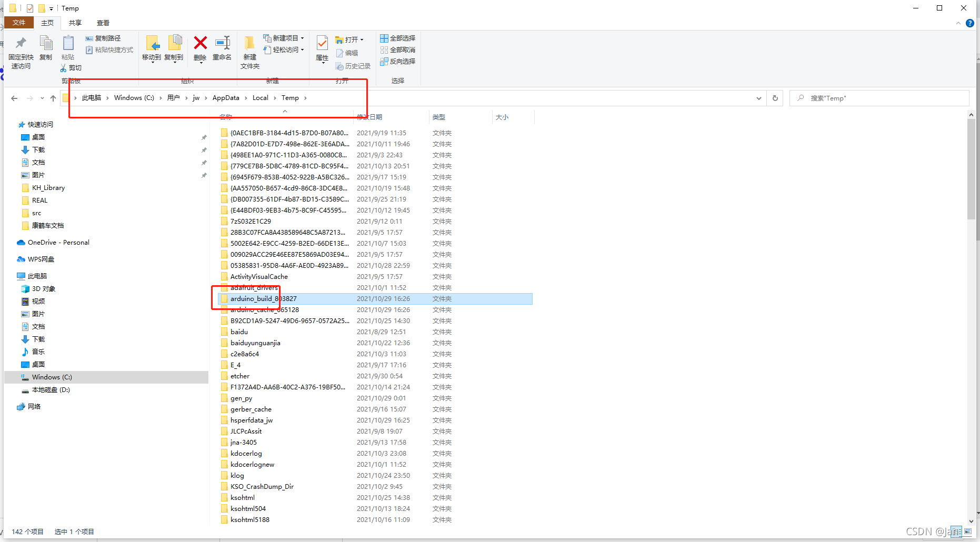Viewport: 980px width, 542px height.
Task: Expand the address bar history dropdown
Action: [758, 98]
